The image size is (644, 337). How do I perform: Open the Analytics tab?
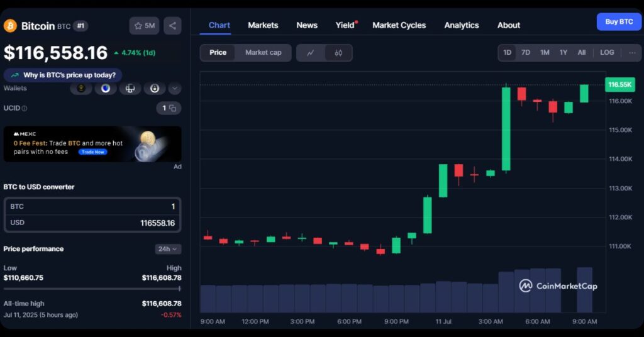point(462,25)
